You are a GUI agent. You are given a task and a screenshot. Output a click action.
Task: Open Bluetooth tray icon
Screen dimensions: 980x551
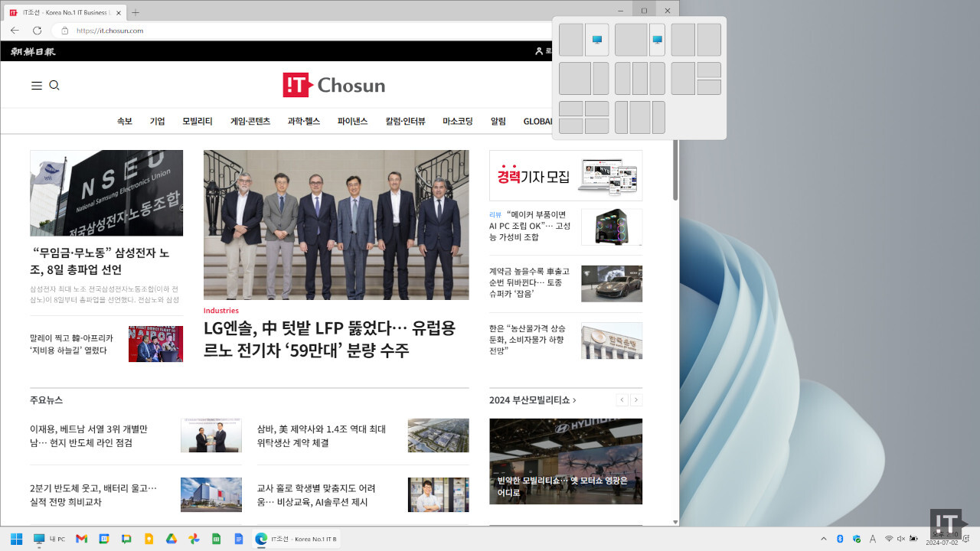click(840, 539)
